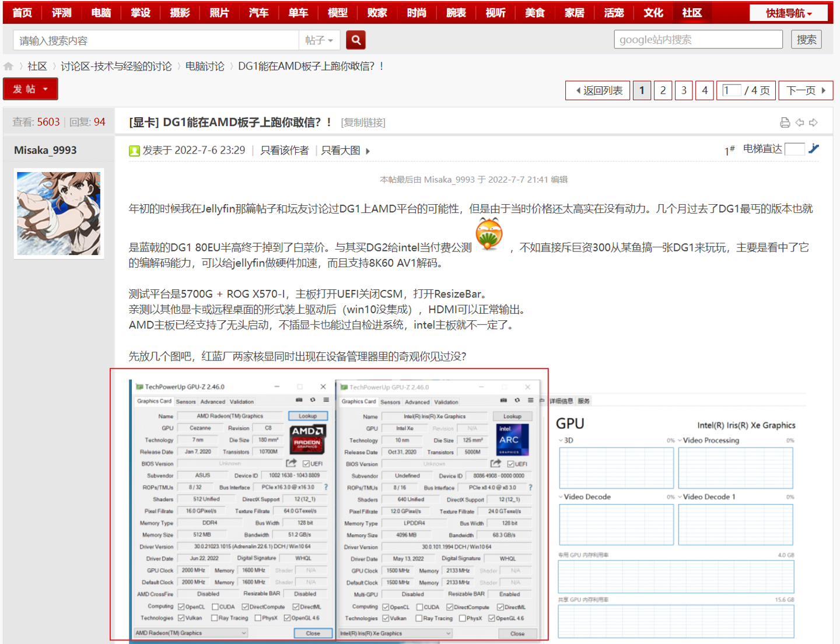Click the GPU-Z app icon in Intel window title bar

(344, 387)
